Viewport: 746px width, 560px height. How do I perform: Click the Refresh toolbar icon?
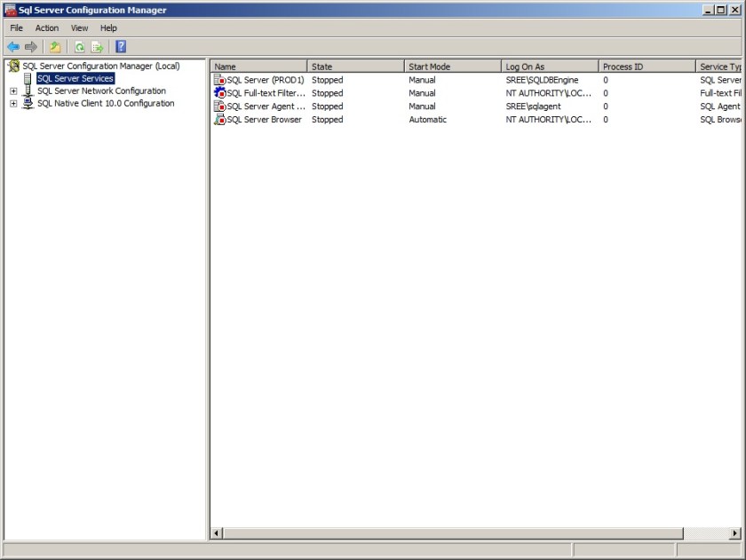80,47
